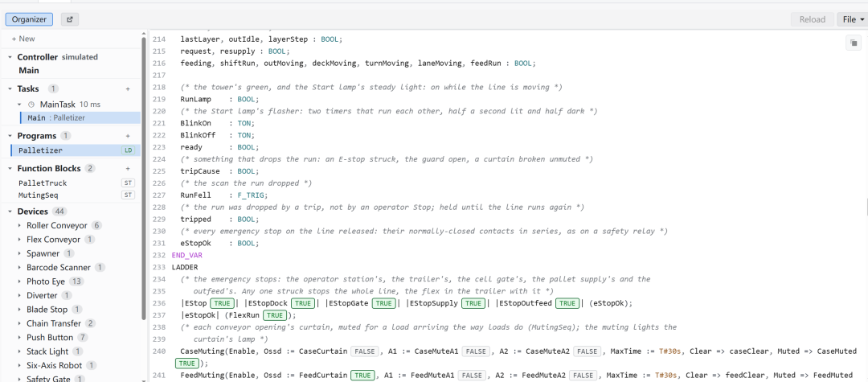Toggle the CaseMuteA1 FALSE value

[476, 351]
